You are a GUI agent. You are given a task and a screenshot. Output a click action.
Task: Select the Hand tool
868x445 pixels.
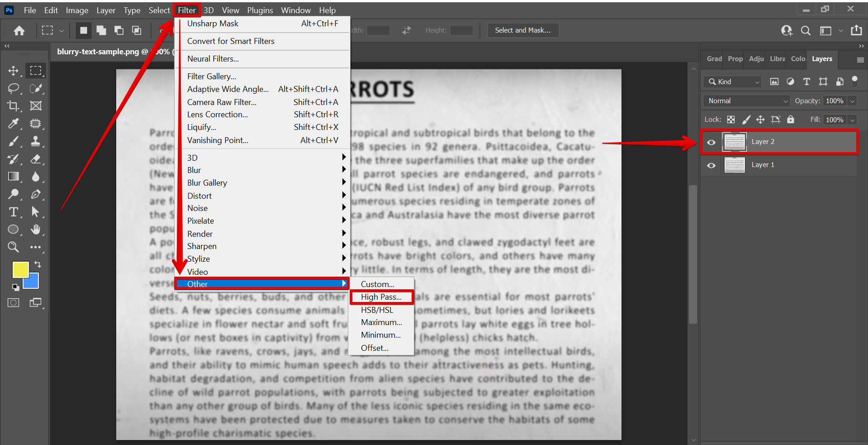point(36,230)
